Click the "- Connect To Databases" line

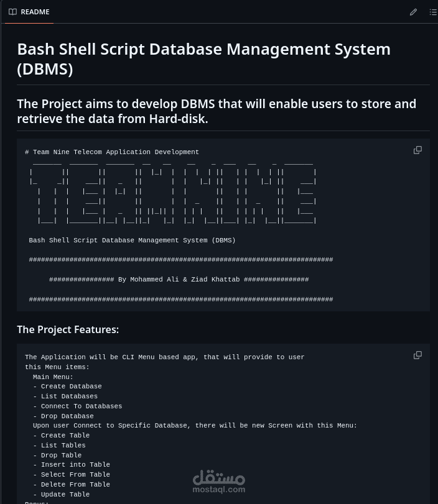[x=77, y=406]
